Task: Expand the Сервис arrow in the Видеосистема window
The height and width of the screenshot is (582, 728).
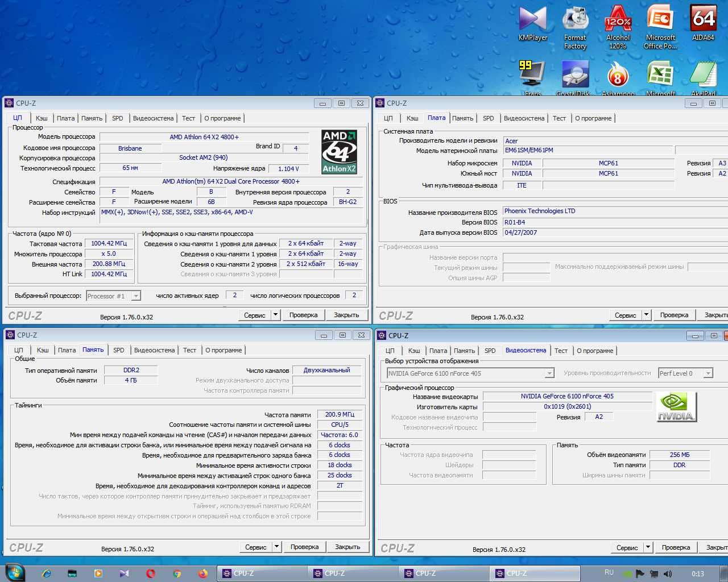Action: pos(648,547)
